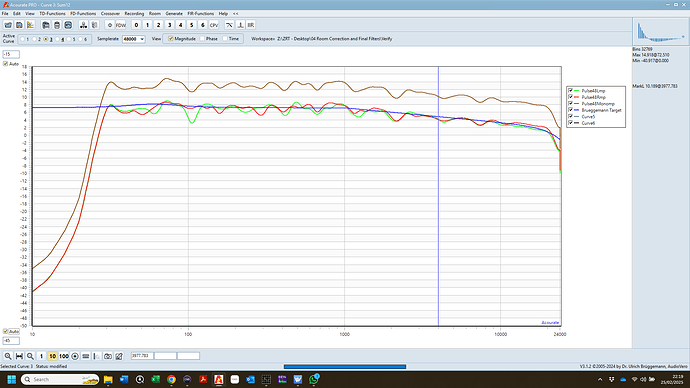
Task: Click the CPV toolbar button
Action: [x=214, y=25]
